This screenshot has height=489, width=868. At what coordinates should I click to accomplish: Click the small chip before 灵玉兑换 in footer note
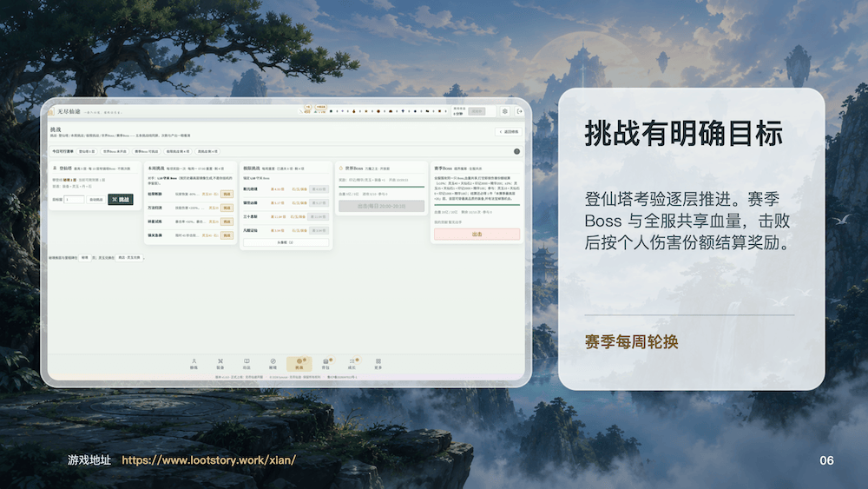tap(85, 257)
